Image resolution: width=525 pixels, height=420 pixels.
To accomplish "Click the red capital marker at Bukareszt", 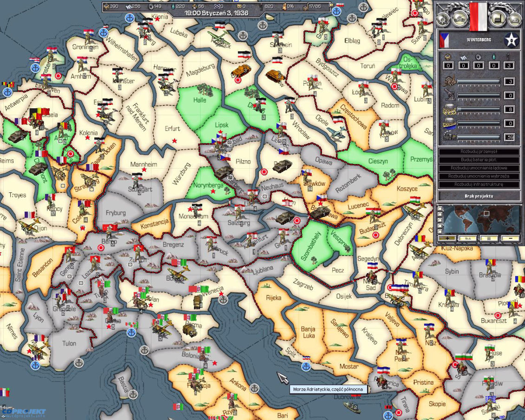I will [498, 315].
